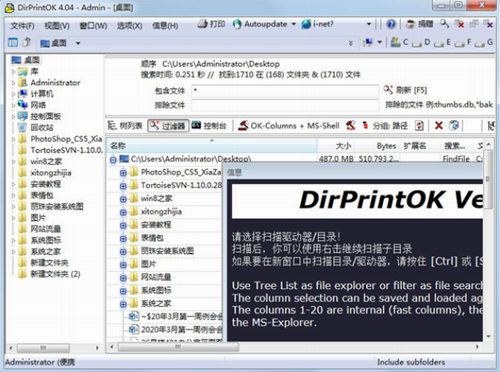Screen dimensions: 500x372
Task: Open the 选项(X) menu
Action: (129, 26)
